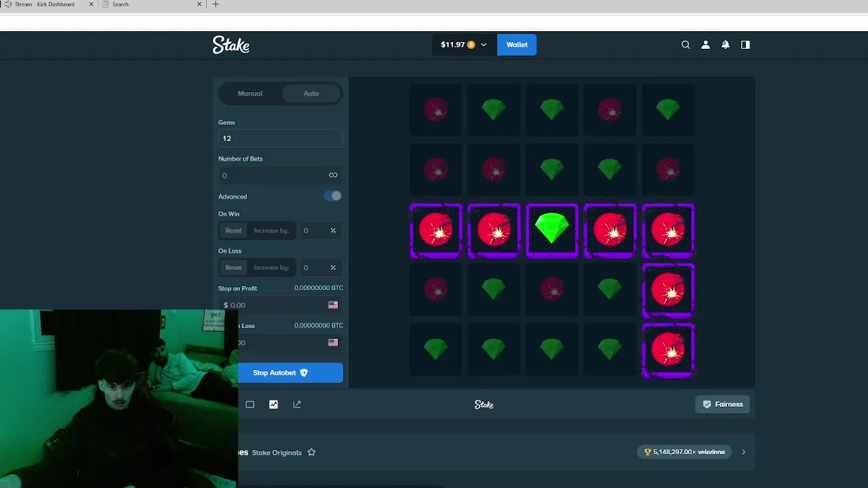Expand the leaderboard chevron beside velorinna
The width and height of the screenshot is (868, 488).
743,452
